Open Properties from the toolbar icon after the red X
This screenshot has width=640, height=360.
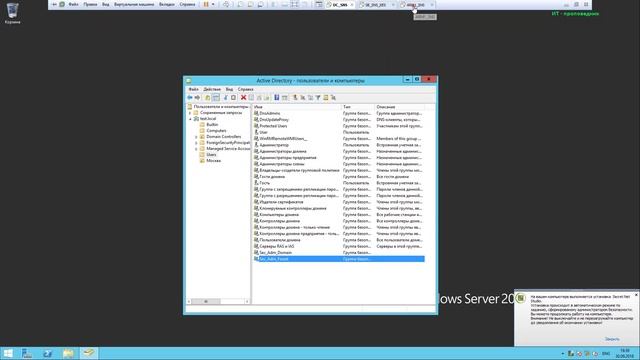[251, 98]
